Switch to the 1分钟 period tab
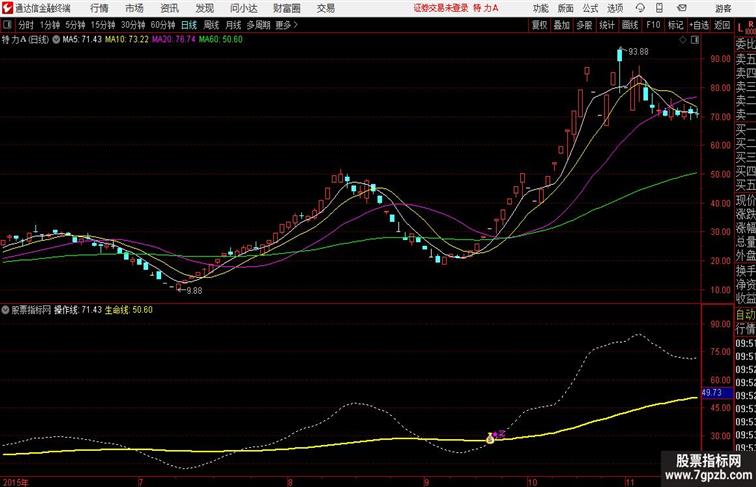Image resolution: width=756 pixels, height=487 pixels. (x=50, y=25)
